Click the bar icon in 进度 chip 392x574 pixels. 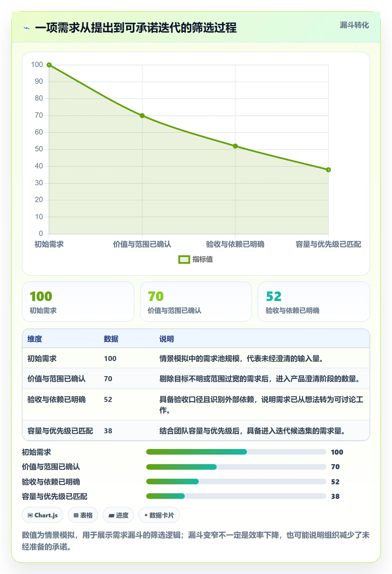point(111,515)
